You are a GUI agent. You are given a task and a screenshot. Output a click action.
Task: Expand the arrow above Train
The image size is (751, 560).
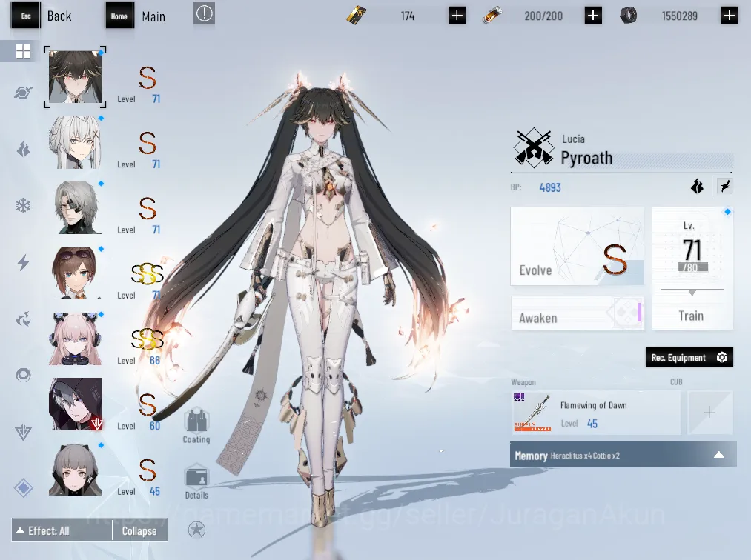pos(692,293)
